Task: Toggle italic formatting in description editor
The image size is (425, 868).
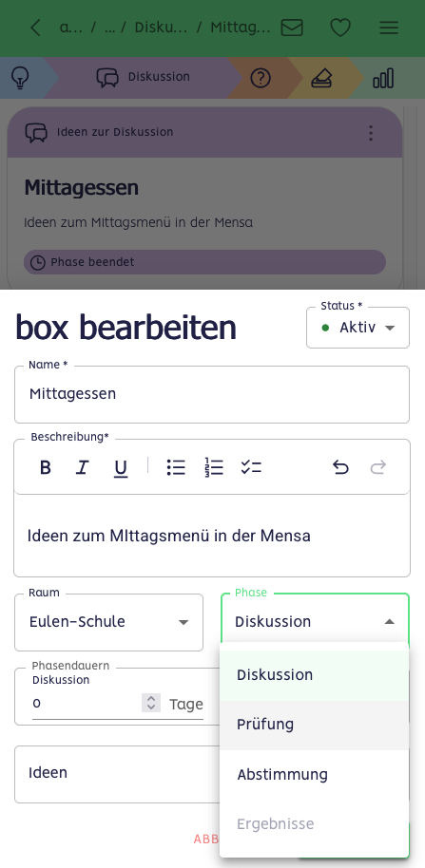Action: 83,468
